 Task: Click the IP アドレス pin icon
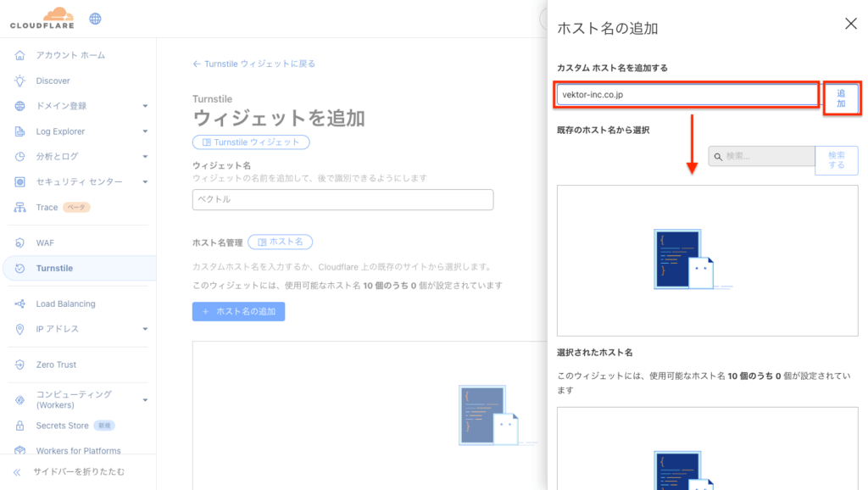coord(20,330)
